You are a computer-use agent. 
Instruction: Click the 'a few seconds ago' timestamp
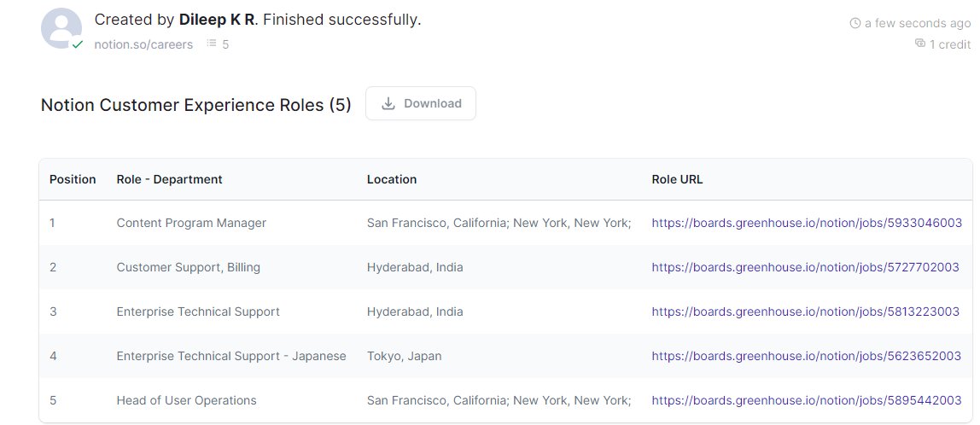(x=918, y=23)
